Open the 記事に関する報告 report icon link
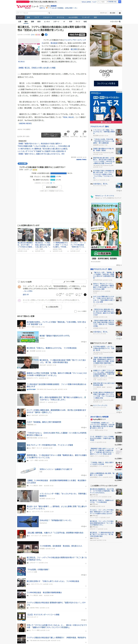 (x=24, y=137)
